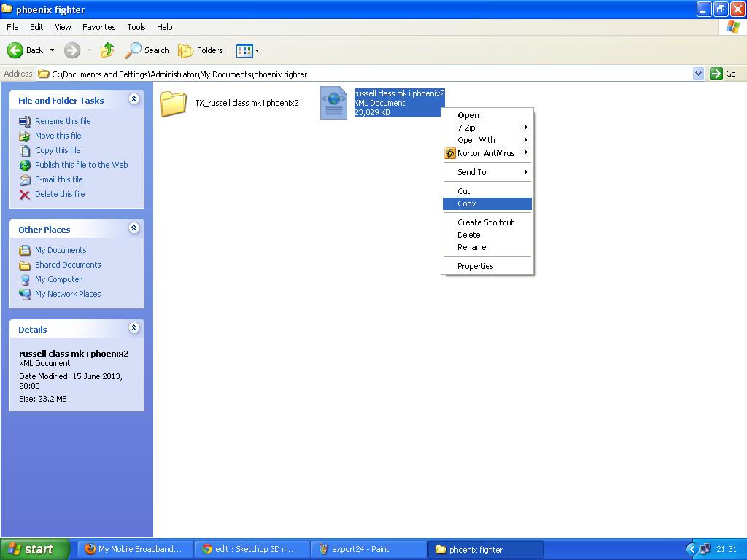
Task: Expand Send To submenu
Action: [x=487, y=172]
